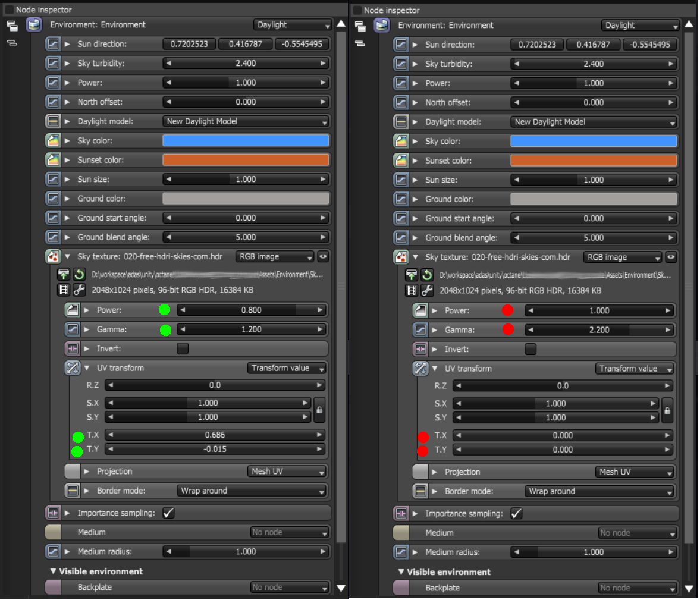This screenshot has width=700, height=600.
Task: Collapse Sky texture section in left inspector
Action: click(x=67, y=256)
